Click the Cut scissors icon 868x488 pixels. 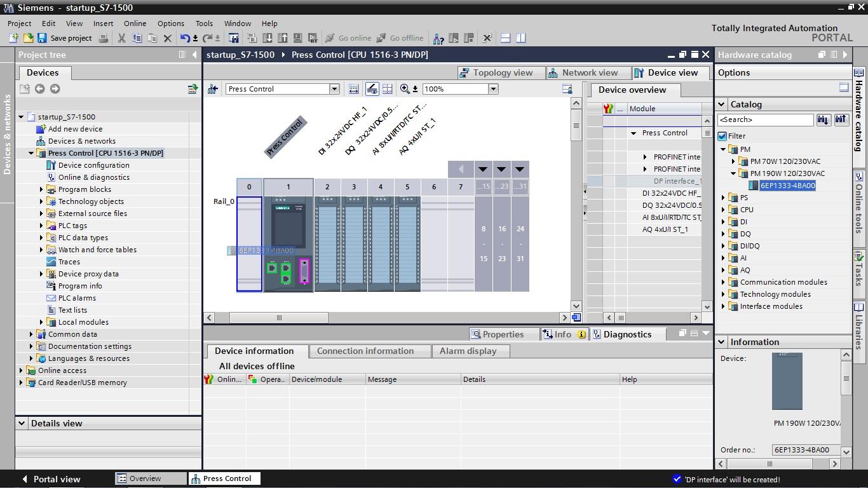click(x=121, y=38)
